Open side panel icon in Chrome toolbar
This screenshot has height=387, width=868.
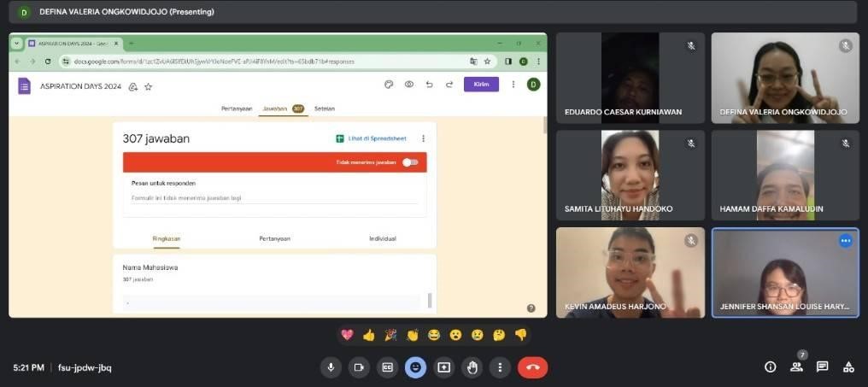click(x=508, y=62)
